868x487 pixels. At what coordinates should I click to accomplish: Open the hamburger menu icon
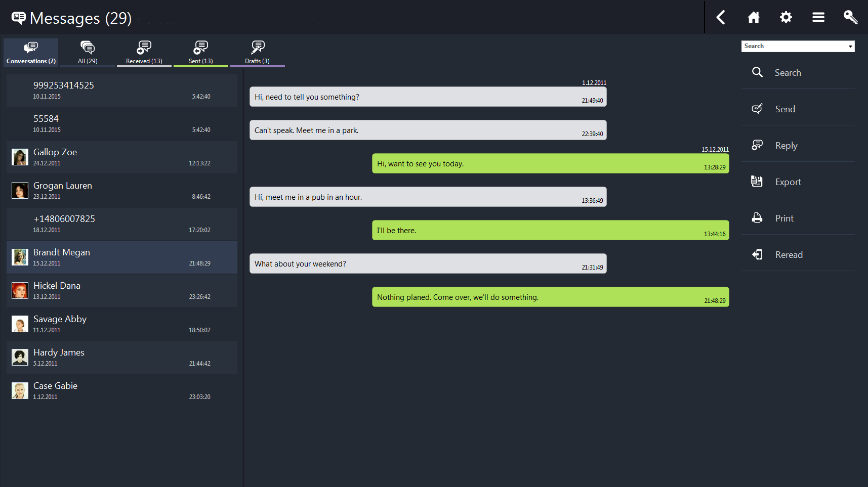818,17
